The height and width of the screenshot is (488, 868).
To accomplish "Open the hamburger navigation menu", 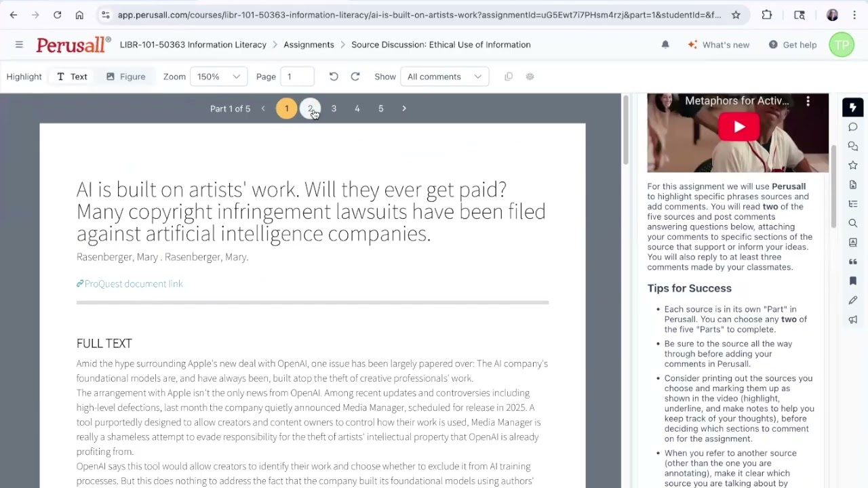I will [x=19, y=45].
